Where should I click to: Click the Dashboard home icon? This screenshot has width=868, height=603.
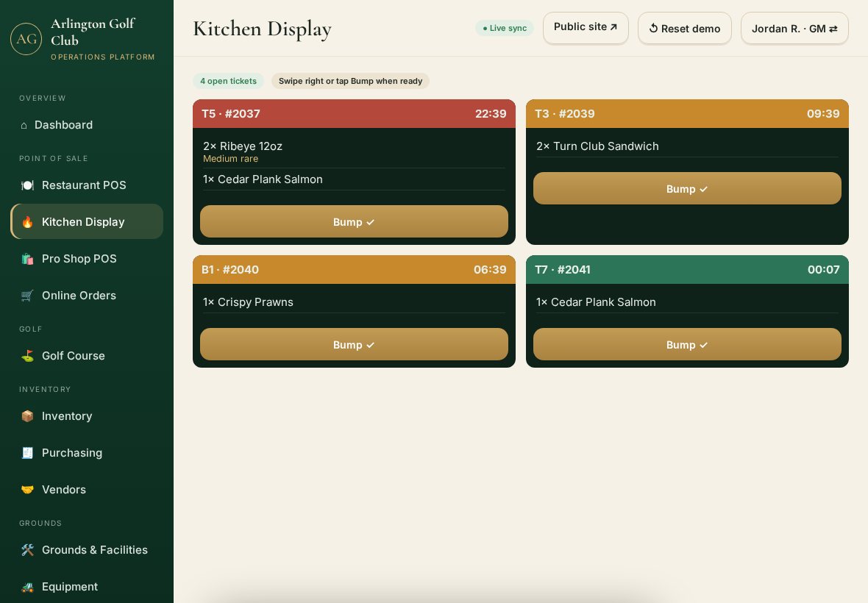click(x=24, y=126)
